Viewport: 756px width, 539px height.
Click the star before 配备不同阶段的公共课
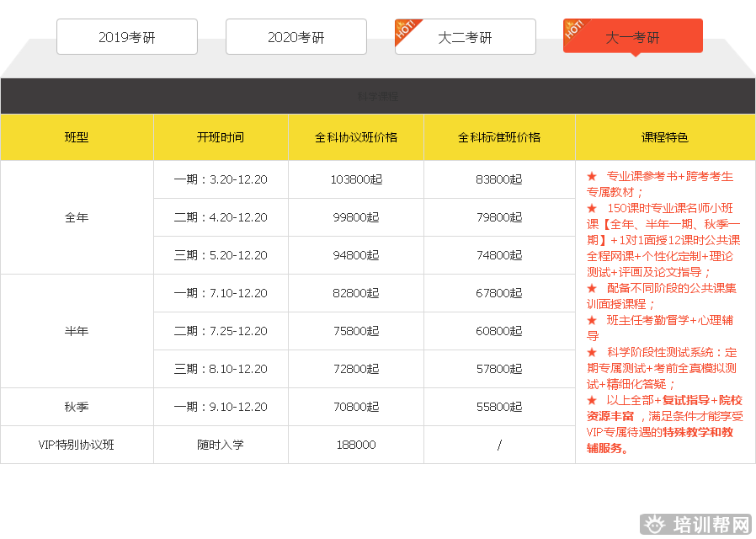(x=592, y=288)
